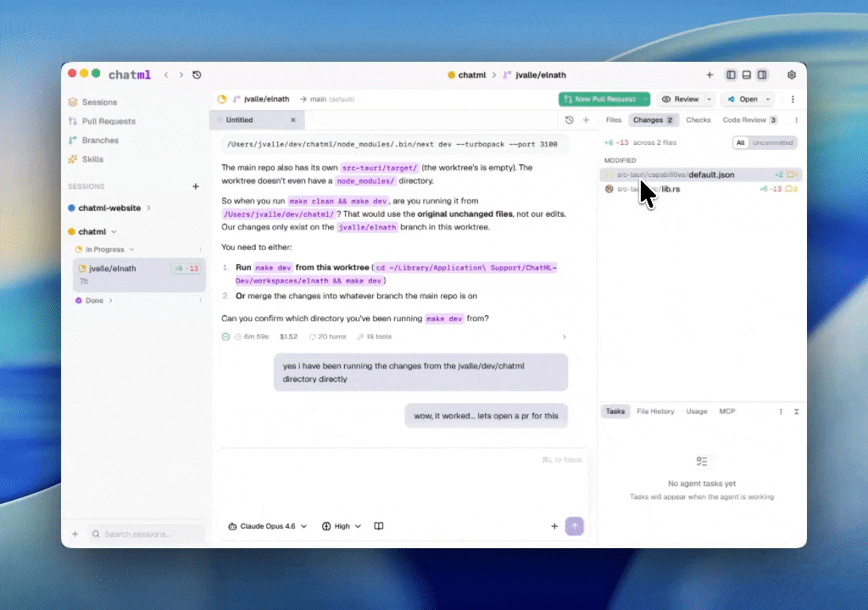This screenshot has width=868, height=610.
Task: Switch to the File History tab
Action: (x=655, y=411)
